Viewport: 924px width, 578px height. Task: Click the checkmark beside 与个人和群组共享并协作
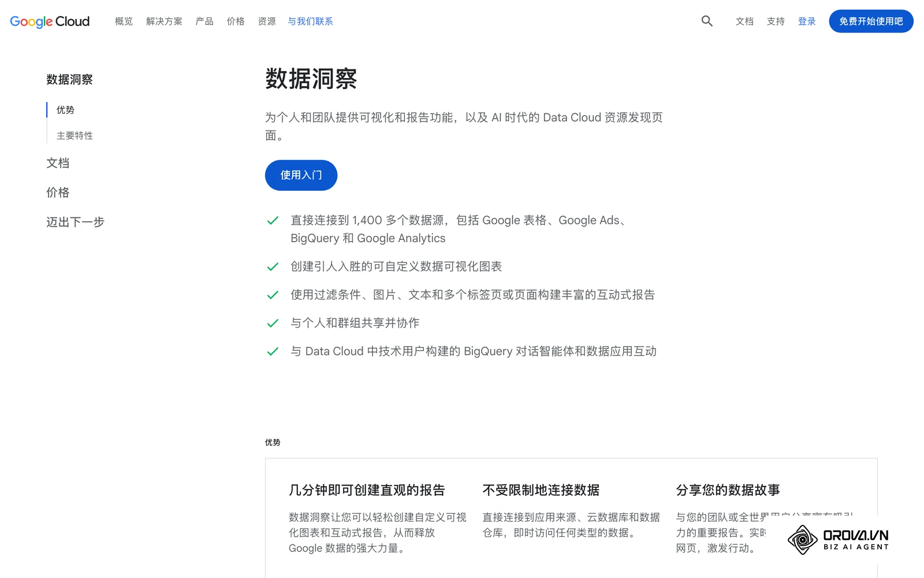pos(273,323)
